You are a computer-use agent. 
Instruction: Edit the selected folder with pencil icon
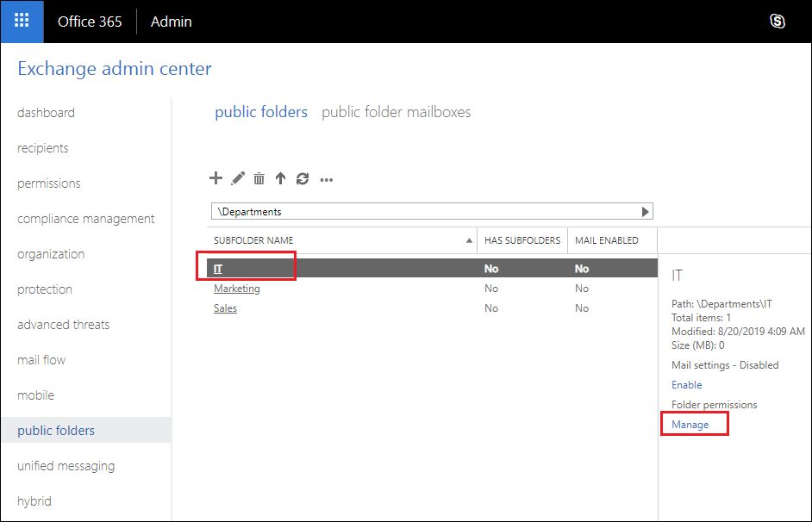(238, 178)
